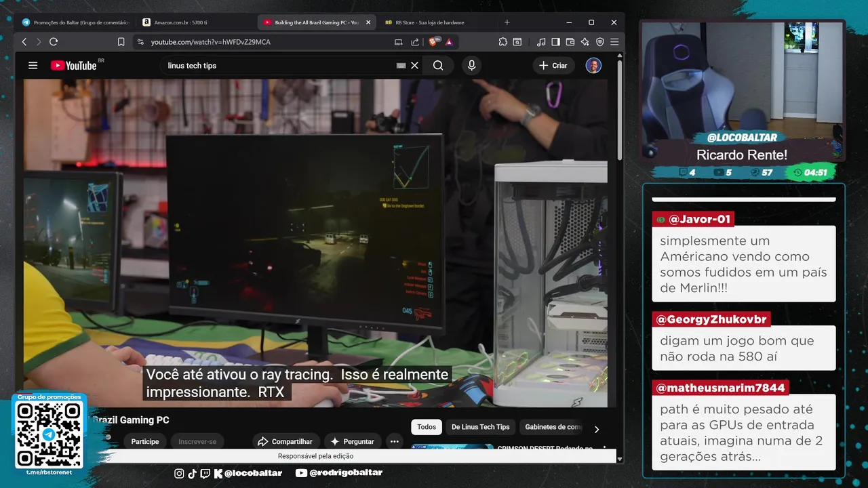
Task: Click the Participe join button
Action: 145,441
